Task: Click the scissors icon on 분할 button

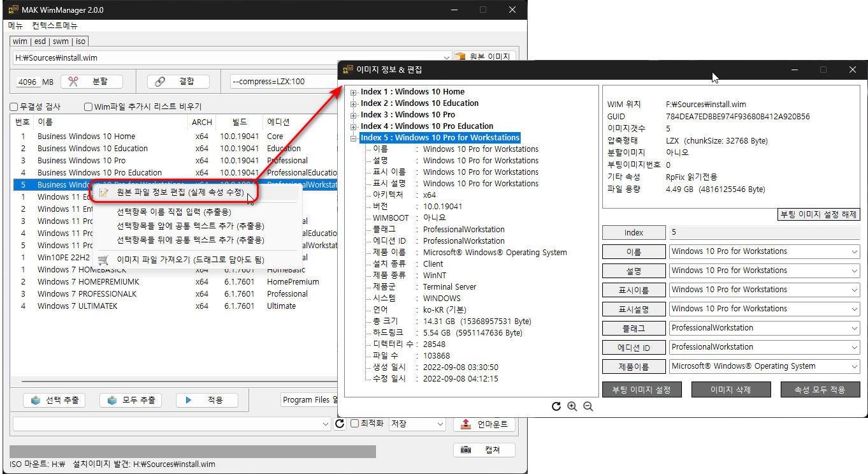Action: point(73,82)
